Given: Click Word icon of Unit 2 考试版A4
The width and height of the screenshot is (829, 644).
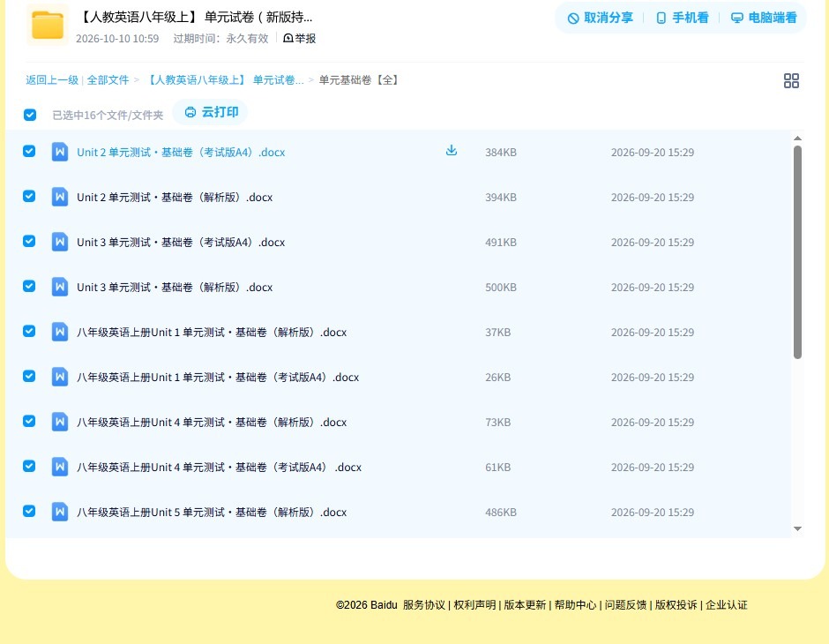Looking at the screenshot, I should point(60,153).
